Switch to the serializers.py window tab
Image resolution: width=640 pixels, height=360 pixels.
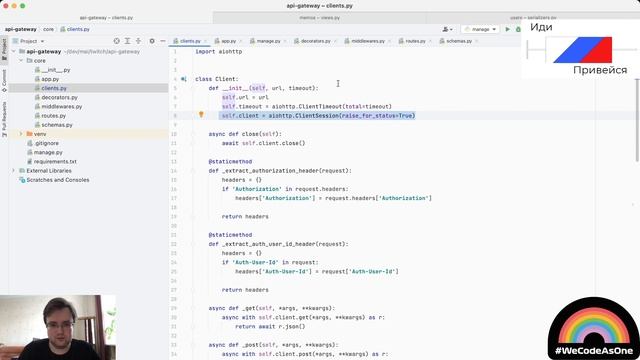(x=533, y=18)
